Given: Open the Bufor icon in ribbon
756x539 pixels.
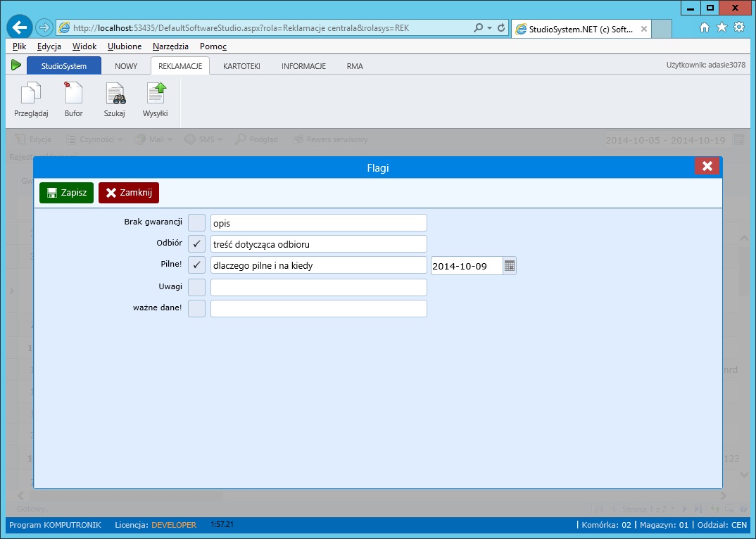Looking at the screenshot, I should [73, 94].
